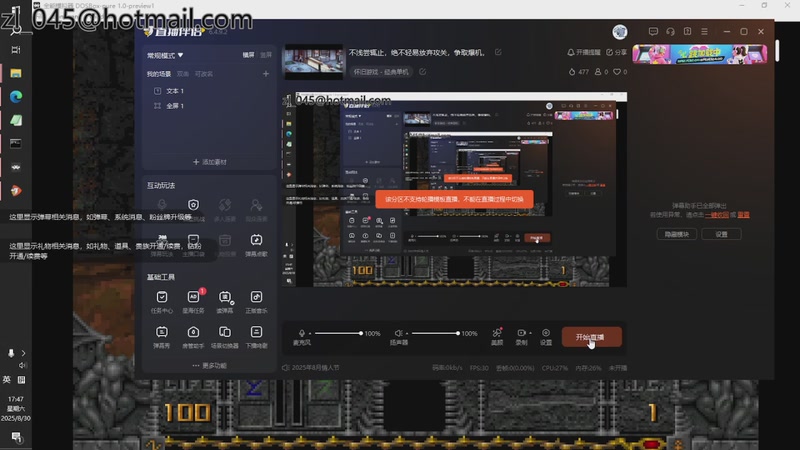Adjust the speaker volume slider

435,333
